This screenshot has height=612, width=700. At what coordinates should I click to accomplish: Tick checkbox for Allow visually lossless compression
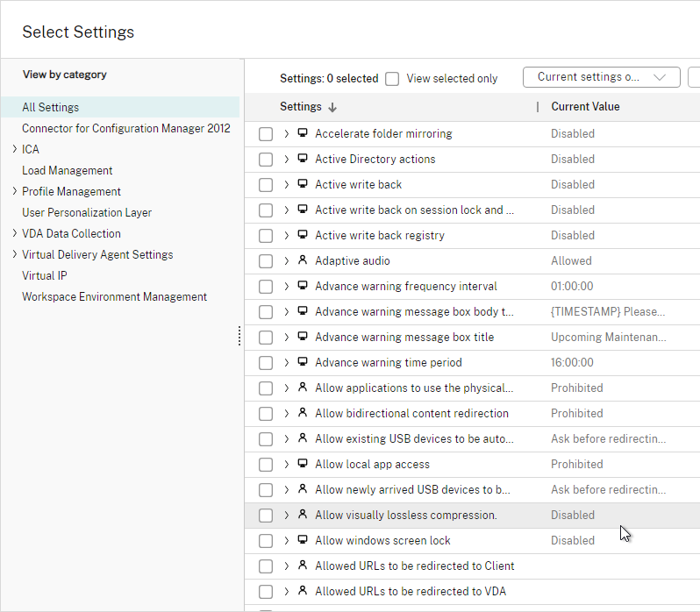266,516
